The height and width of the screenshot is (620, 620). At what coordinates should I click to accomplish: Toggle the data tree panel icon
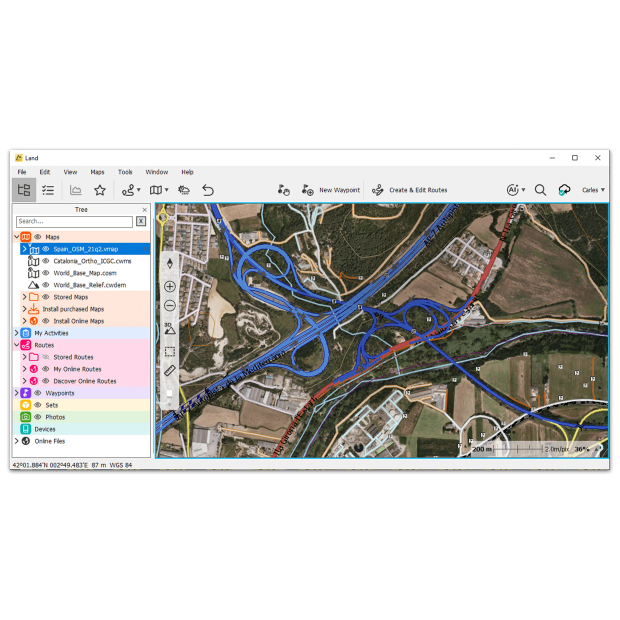pos(24,190)
